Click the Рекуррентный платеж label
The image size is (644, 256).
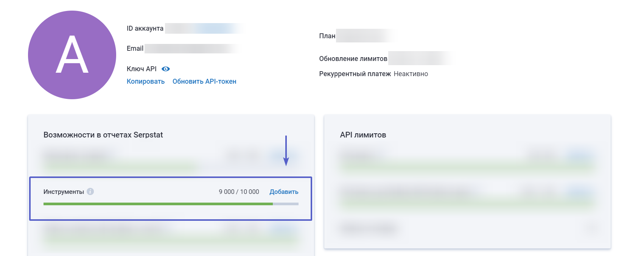(x=355, y=74)
